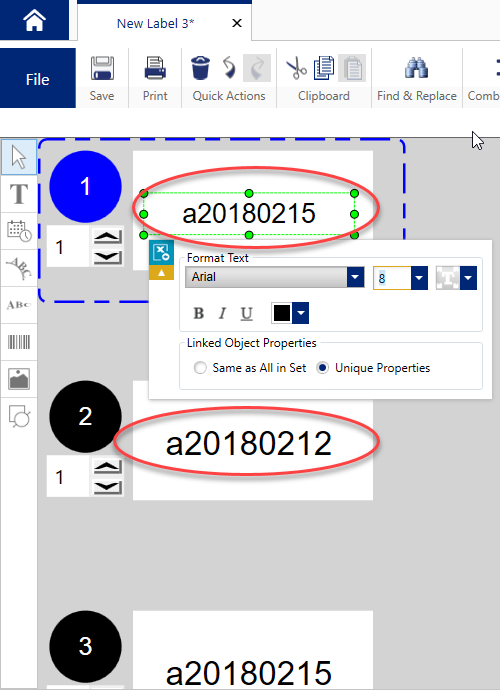Toggle Bold formatting
Image resolution: width=500 pixels, height=698 pixels.
[199, 313]
